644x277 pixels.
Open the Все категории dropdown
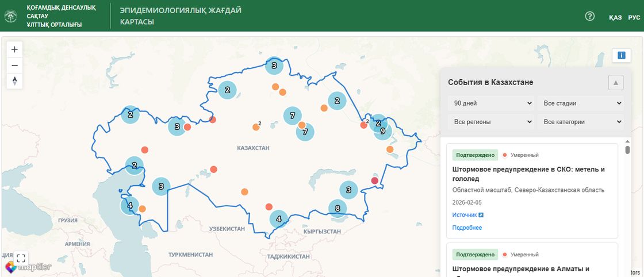(x=580, y=122)
